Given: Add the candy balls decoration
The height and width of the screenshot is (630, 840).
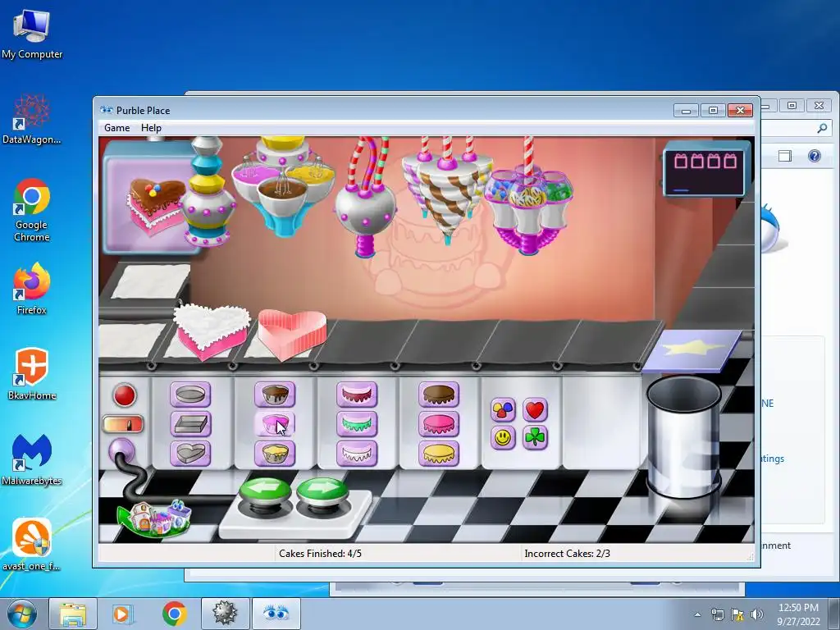Looking at the screenshot, I should click(503, 410).
